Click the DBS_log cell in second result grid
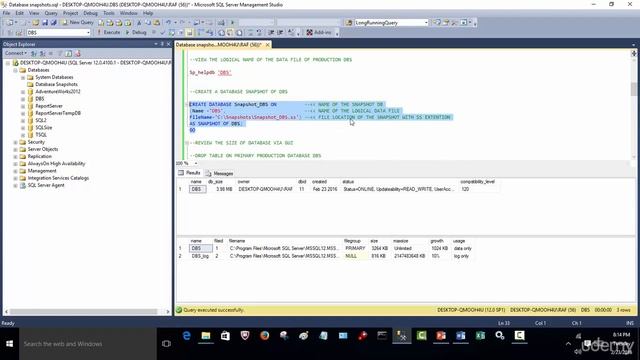Image resolution: width=640 pixels, height=360 pixels. click(x=200, y=256)
